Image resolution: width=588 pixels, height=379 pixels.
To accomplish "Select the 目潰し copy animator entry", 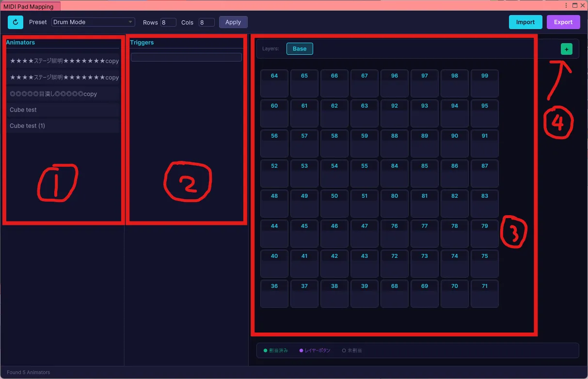I will (63, 94).
